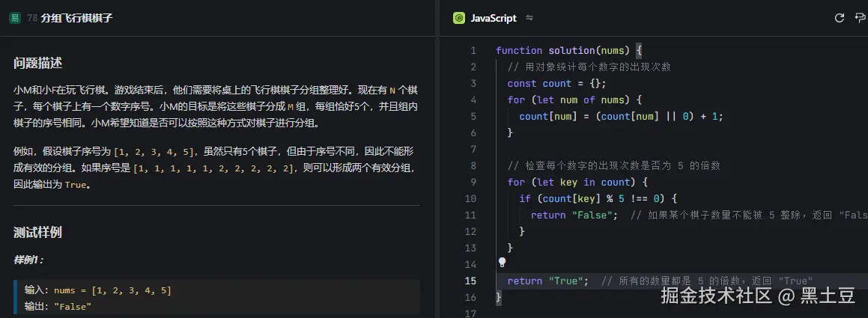The image size is (868, 318).
Task: Click line number 15 in the gutter
Action: (x=470, y=281)
